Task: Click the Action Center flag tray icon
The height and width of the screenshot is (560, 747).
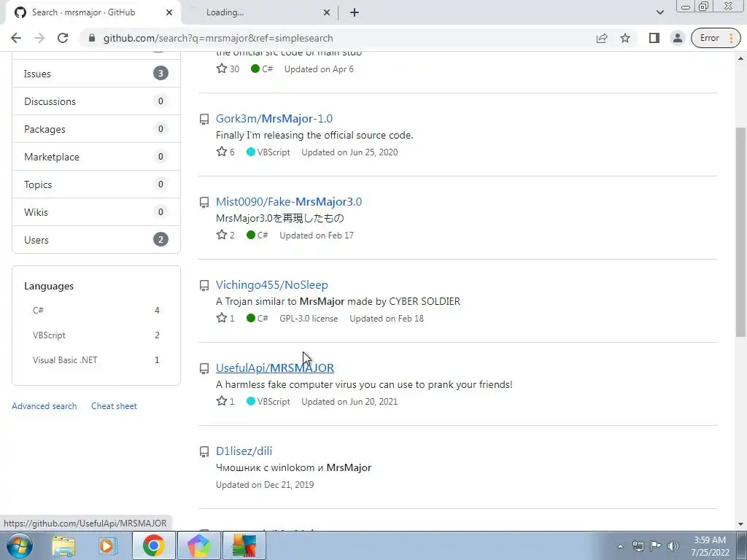Action: tap(656, 546)
